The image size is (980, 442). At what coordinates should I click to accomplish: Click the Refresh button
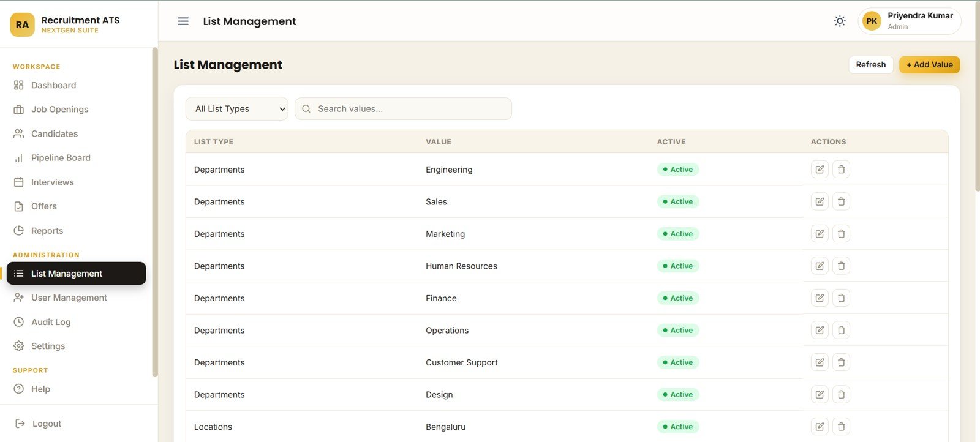[870, 65]
